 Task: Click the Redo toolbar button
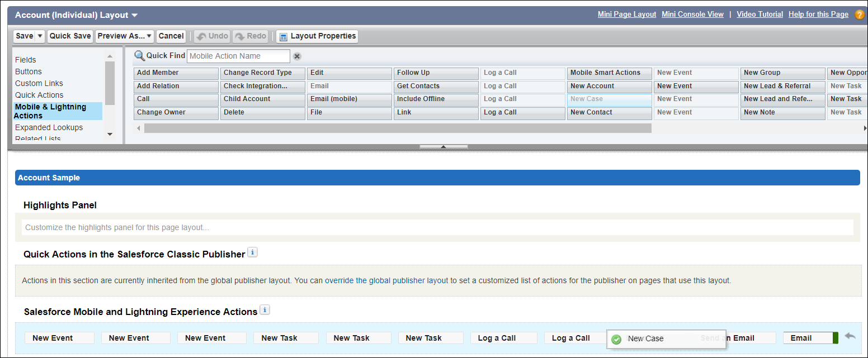[250, 36]
